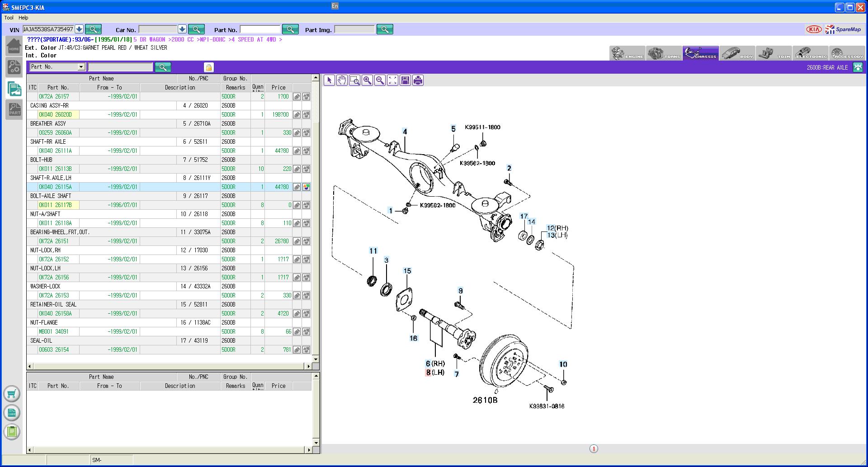Viewport: 868px width, 467px height.
Task: Fit the diagram to the window
Action: (x=392, y=80)
